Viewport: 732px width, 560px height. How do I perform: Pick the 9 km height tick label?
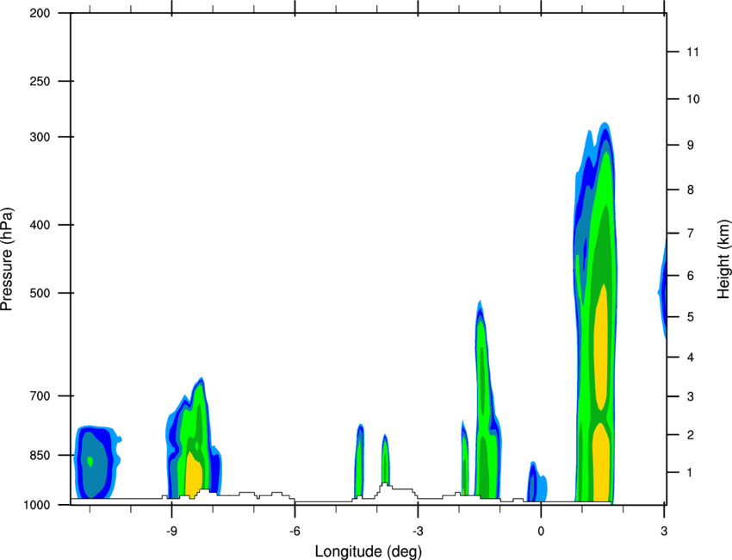(690, 145)
